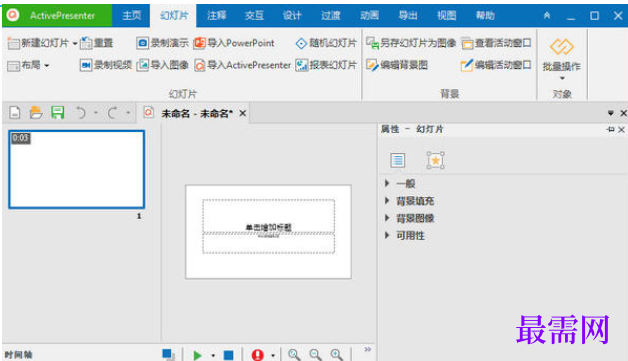Viewport: 628px width, 361px height.
Task: Open the document tab list dropdown arrow
Action: [x=610, y=113]
